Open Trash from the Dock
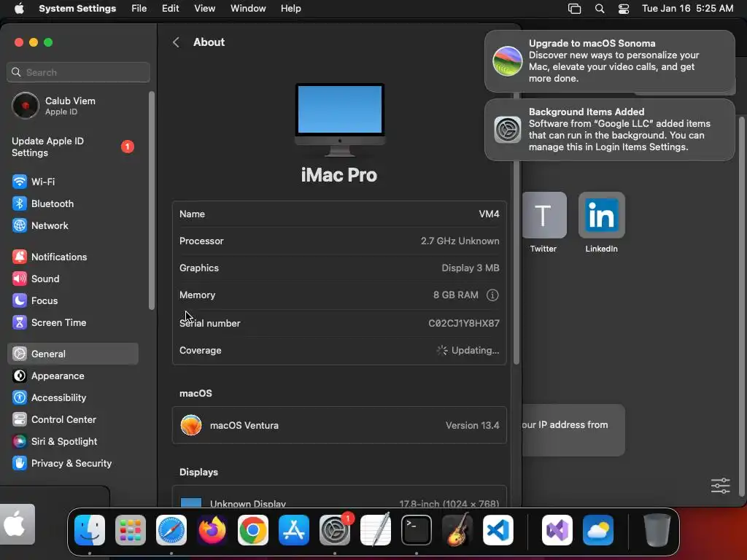The height and width of the screenshot is (560, 747). pyautogui.click(x=657, y=530)
